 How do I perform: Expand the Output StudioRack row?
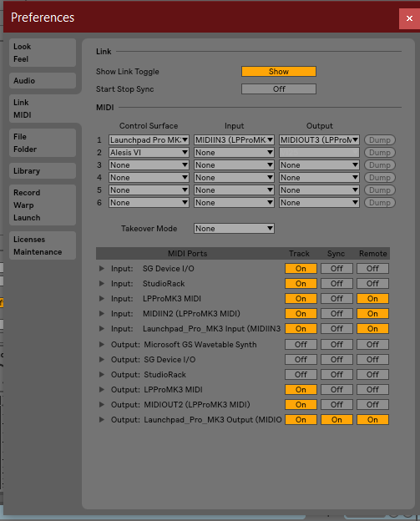click(102, 374)
